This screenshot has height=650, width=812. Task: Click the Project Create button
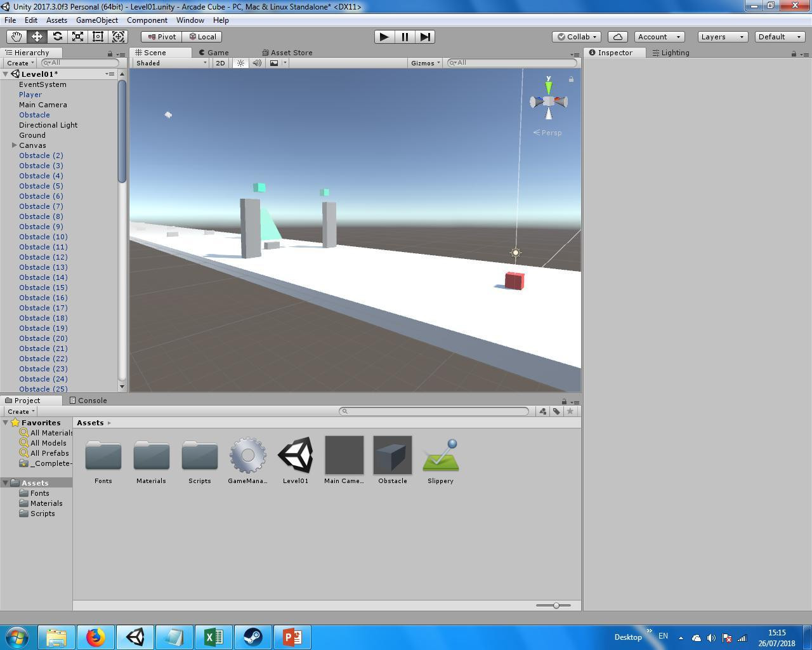tap(20, 411)
